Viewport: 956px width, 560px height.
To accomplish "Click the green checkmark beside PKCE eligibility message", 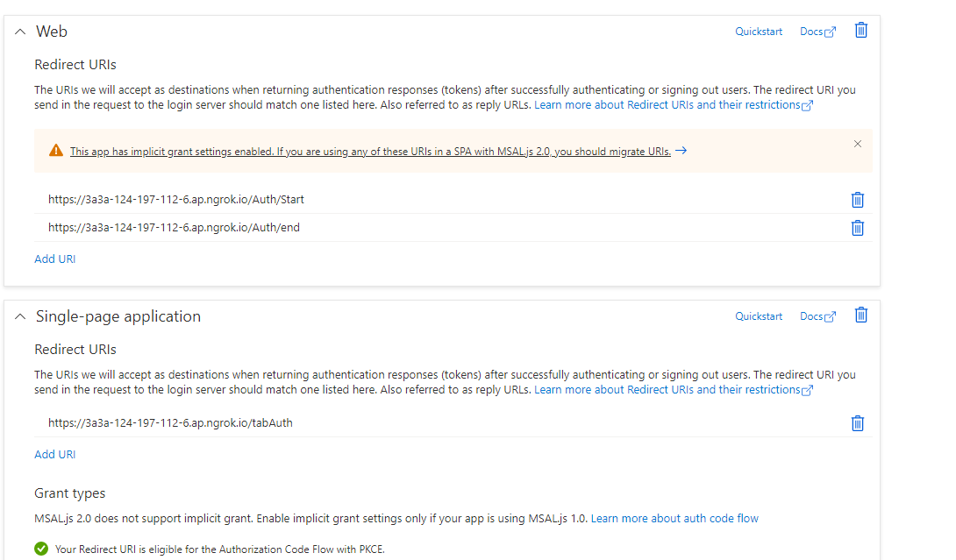I will click(x=40, y=549).
